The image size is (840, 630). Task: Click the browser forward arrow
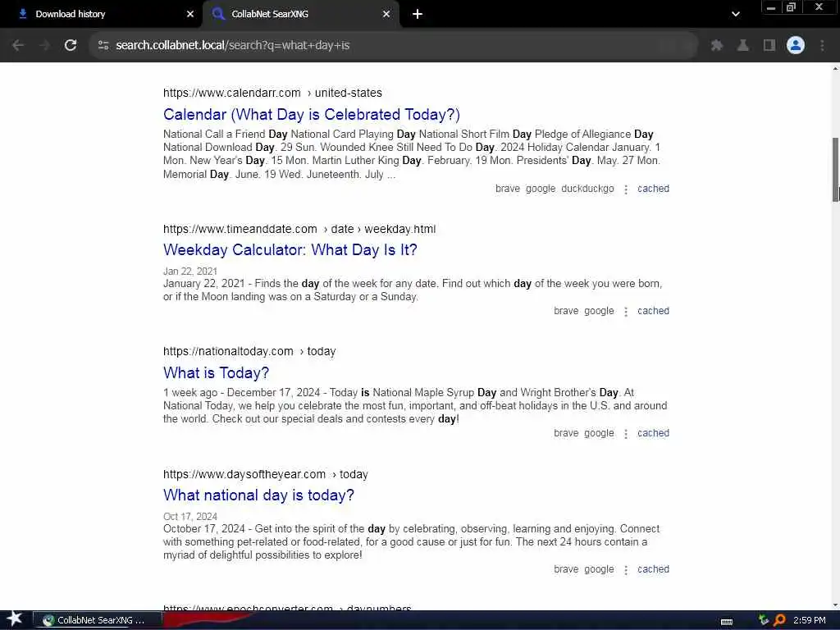45,46
